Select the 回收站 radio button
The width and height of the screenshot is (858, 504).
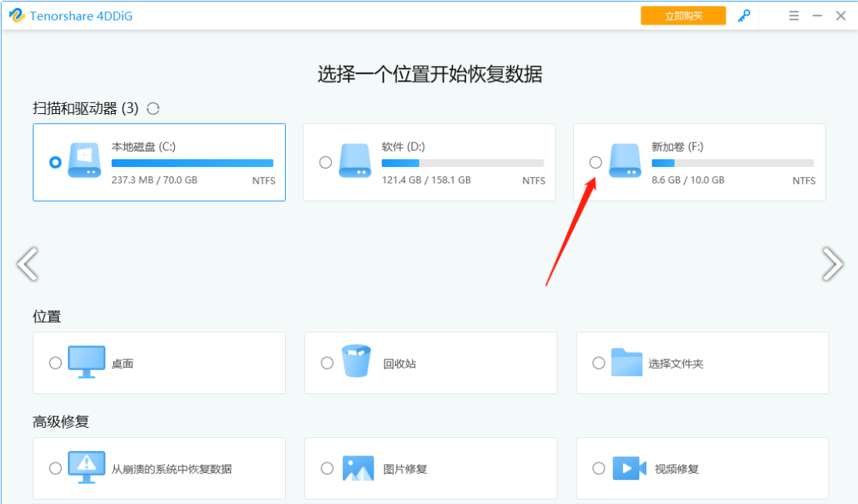[327, 363]
